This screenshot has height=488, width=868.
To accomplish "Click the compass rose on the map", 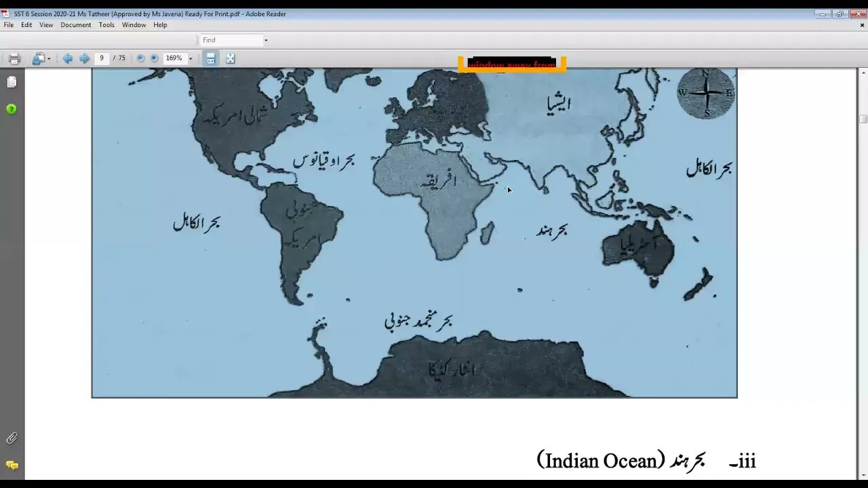I will coord(706,93).
